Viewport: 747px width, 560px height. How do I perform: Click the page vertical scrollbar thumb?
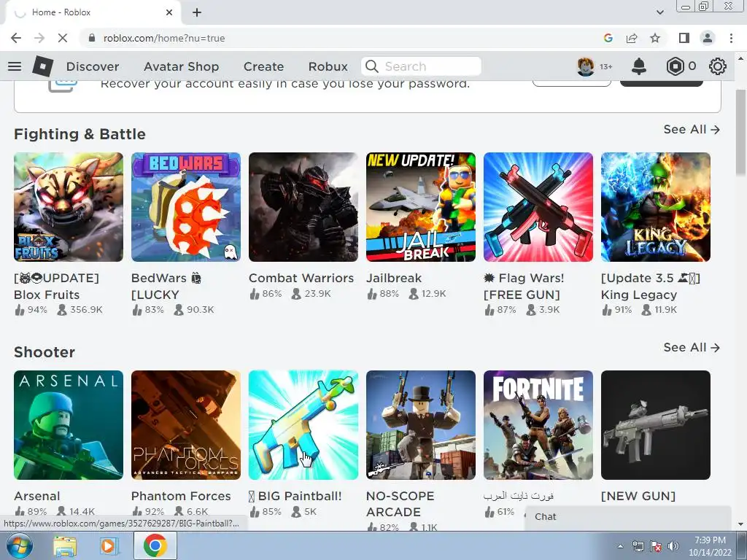coord(740,133)
